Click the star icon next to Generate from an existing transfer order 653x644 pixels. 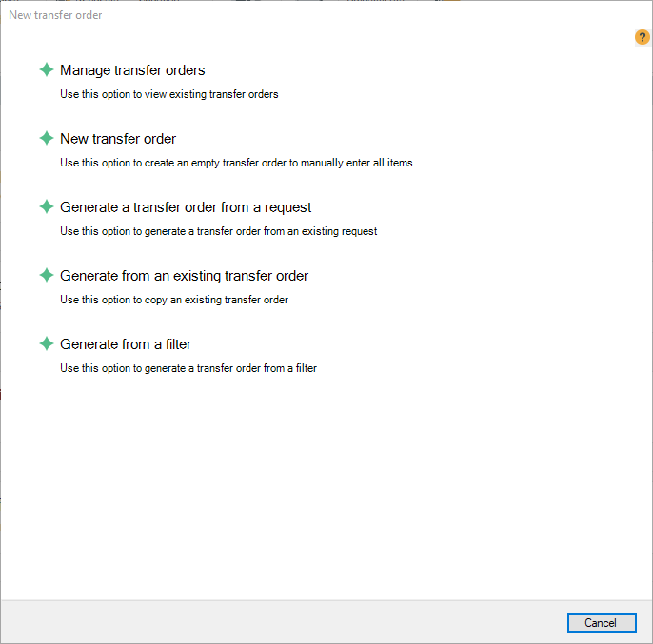point(46,275)
